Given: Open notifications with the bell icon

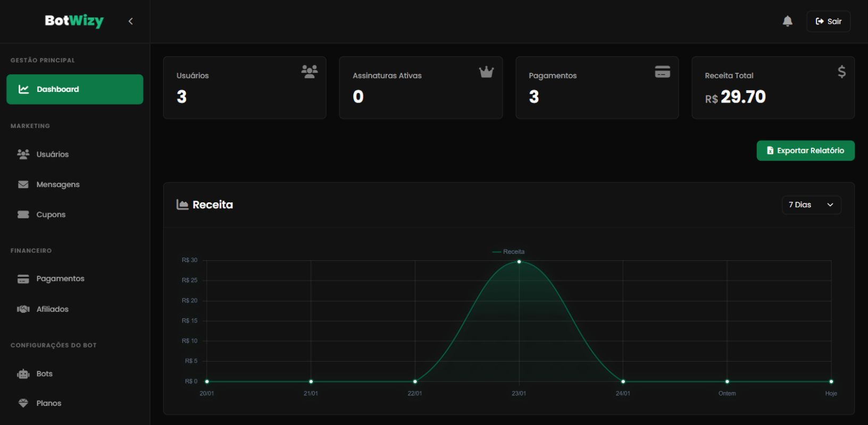Looking at the screenshot, I should click(x=788, y=21).
